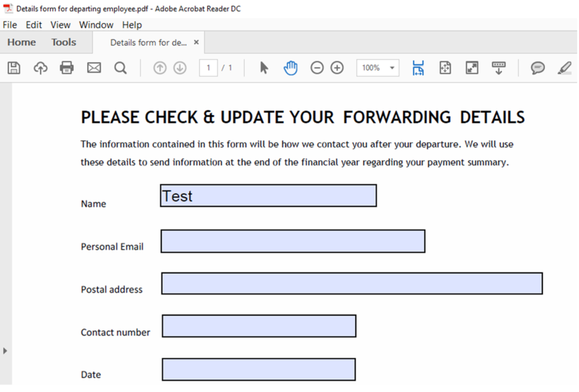Open the Find text magnifier icon
579x392 pixels.
tap(121, 68)
